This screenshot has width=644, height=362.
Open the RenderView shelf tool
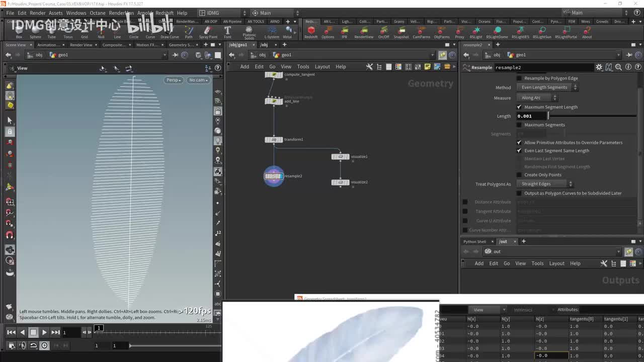[364, 33]
